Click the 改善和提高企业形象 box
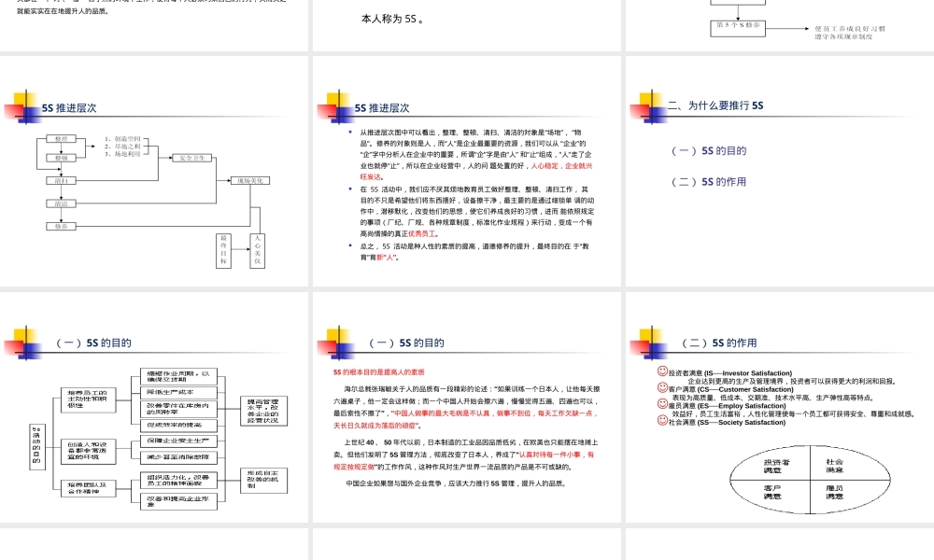The image size is (934, 560). click(178, 501)
